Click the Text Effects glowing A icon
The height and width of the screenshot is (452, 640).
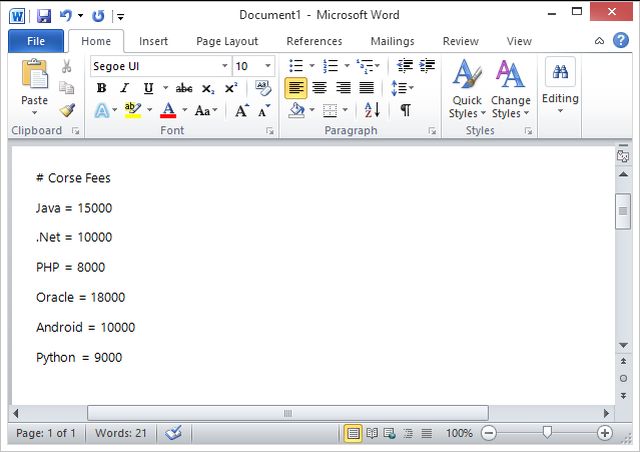pos(102,110)
